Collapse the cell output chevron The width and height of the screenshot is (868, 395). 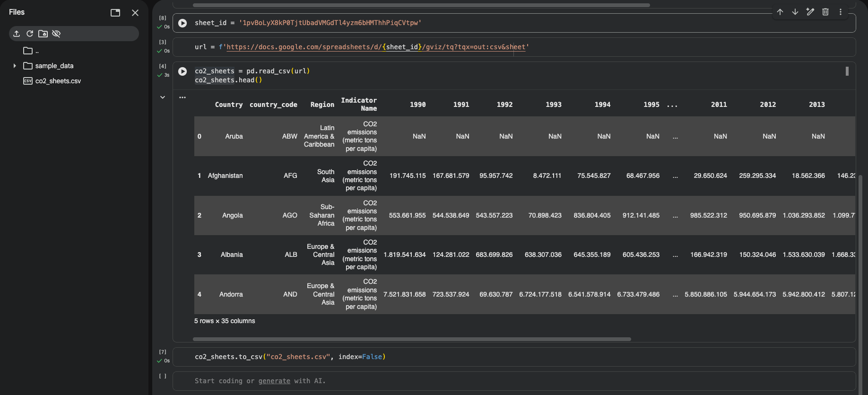pyautogui.click(x=163, y=97)
